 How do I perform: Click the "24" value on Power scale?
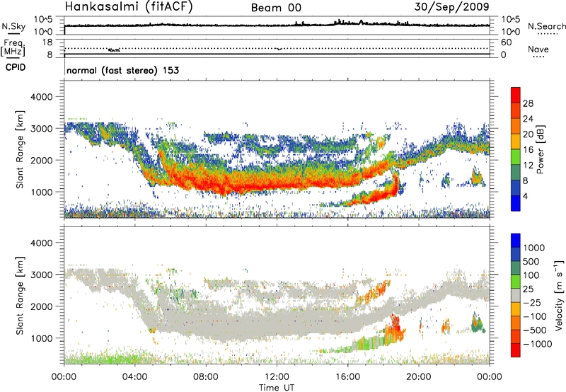tap(528, 119)
